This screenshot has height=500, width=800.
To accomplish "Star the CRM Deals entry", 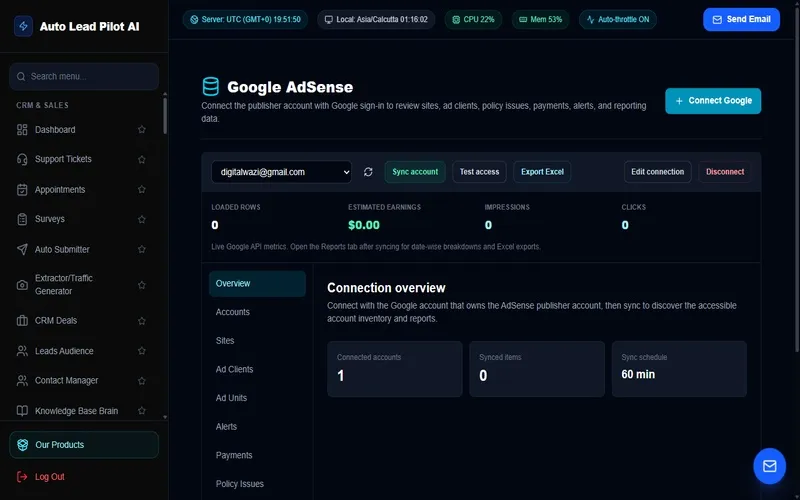I will tap(142, 321).
